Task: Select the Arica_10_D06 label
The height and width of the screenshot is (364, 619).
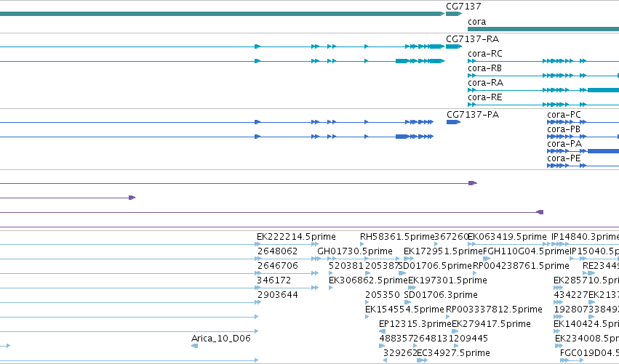Action: tap(220, 339)
